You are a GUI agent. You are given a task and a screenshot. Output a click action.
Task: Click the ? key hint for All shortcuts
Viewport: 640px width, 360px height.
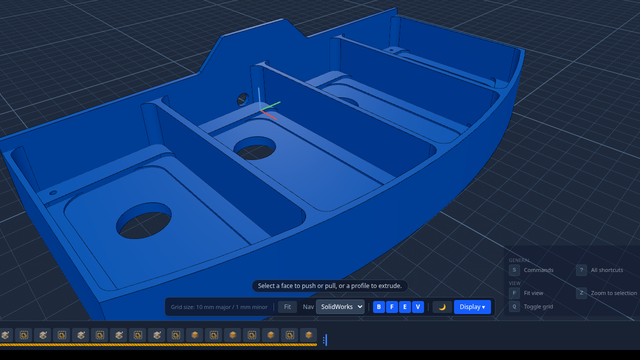(x=581, y=270)
